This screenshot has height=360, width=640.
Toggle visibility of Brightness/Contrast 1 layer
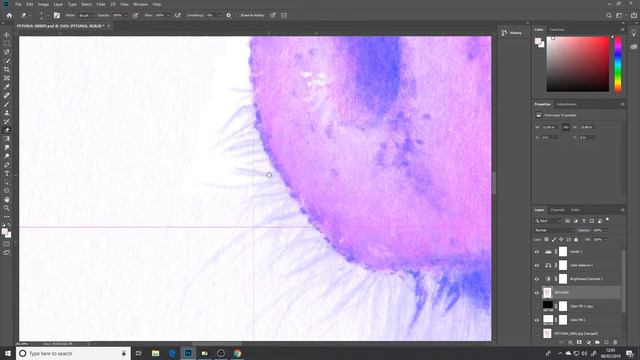(537, 279)
